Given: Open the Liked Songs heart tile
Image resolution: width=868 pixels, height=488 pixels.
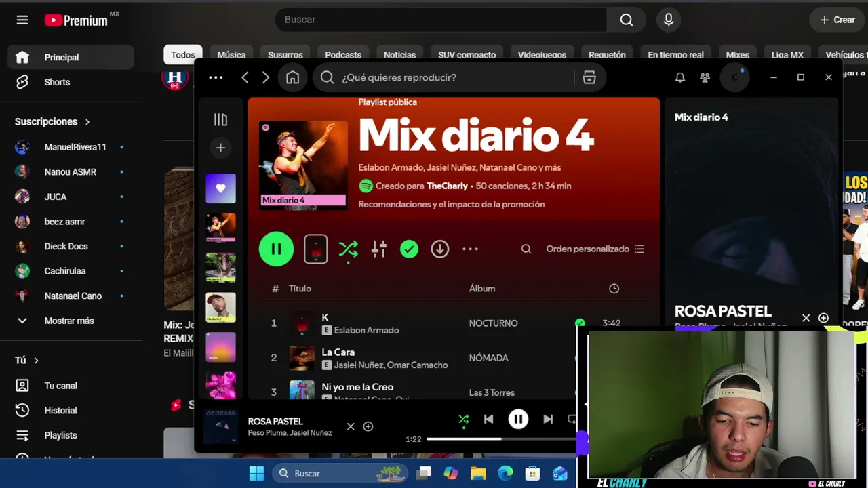Looking at the screenshot, I should [220, 188].
